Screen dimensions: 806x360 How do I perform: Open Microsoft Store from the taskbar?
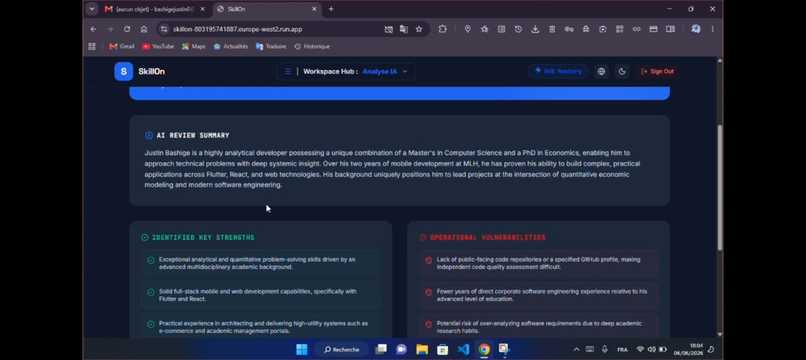pos(443,350)
